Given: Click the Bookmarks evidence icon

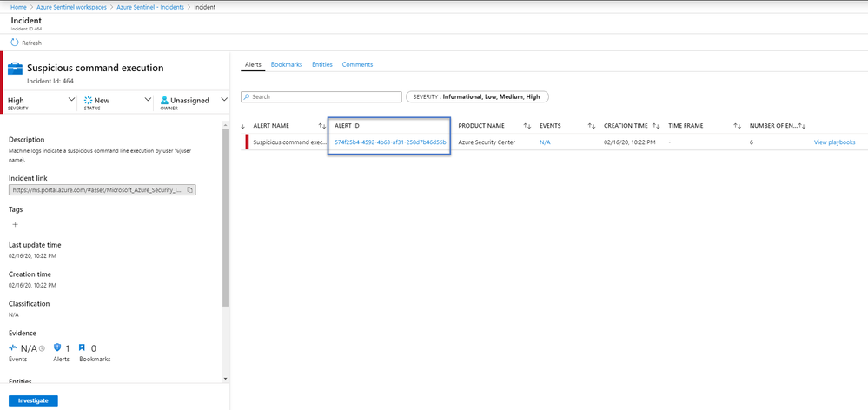Looking at the screenshot, I should click(82, 348).
